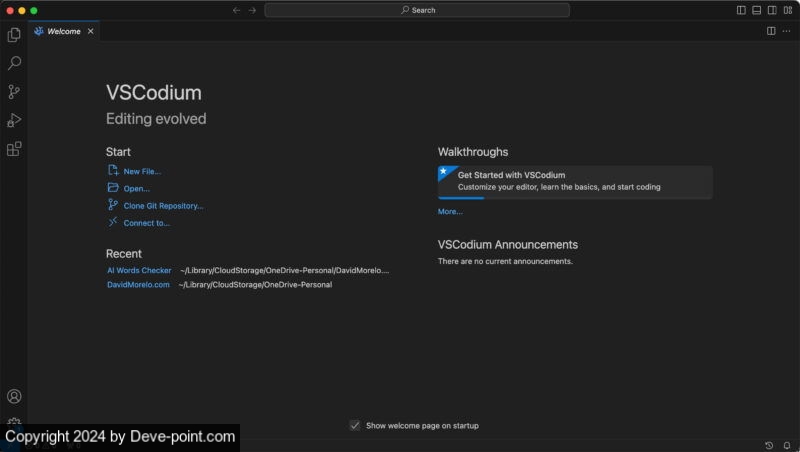This screenshot has height=452, width=800.
Task: Click the New File... link
Action: (141, 171)
